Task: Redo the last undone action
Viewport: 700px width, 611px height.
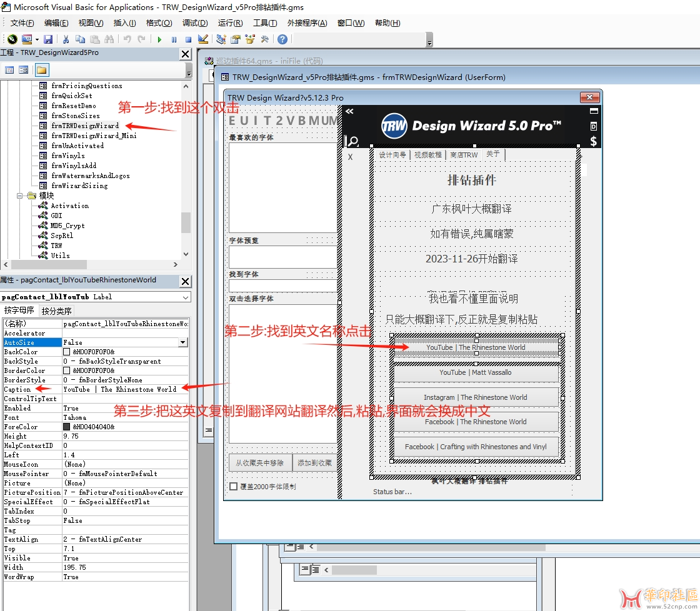Action: [141, 39]
